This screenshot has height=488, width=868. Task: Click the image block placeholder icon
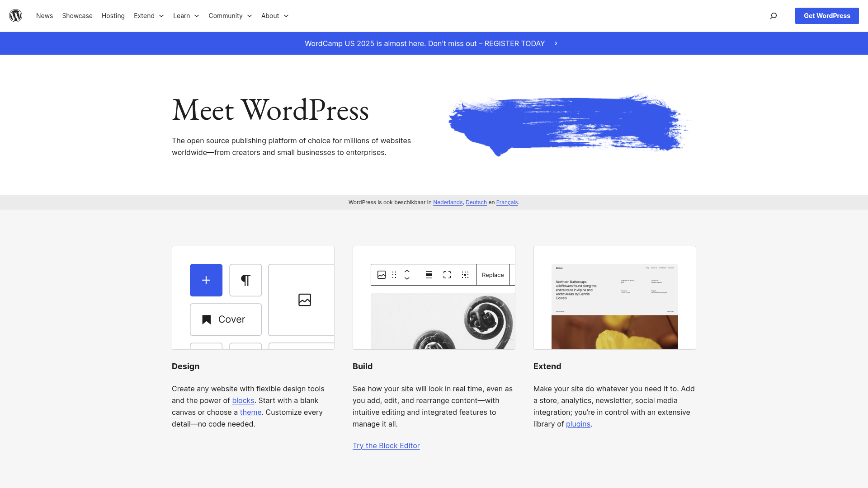pos(305,300)
